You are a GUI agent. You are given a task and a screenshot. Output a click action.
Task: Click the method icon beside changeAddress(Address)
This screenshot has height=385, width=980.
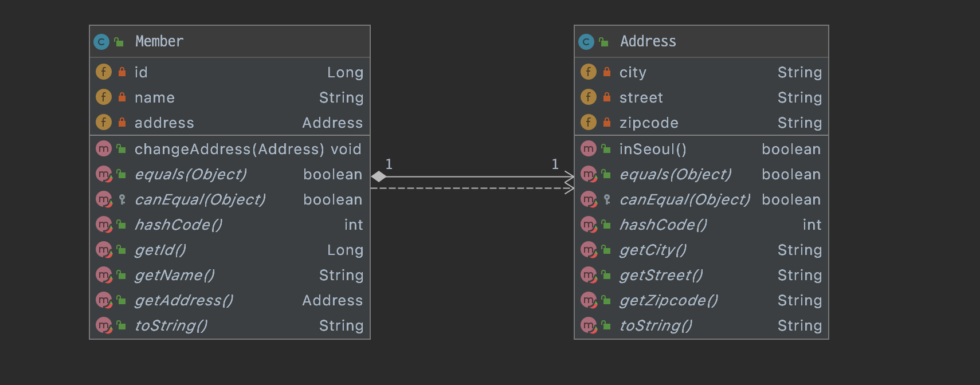[x=104, y=149]
